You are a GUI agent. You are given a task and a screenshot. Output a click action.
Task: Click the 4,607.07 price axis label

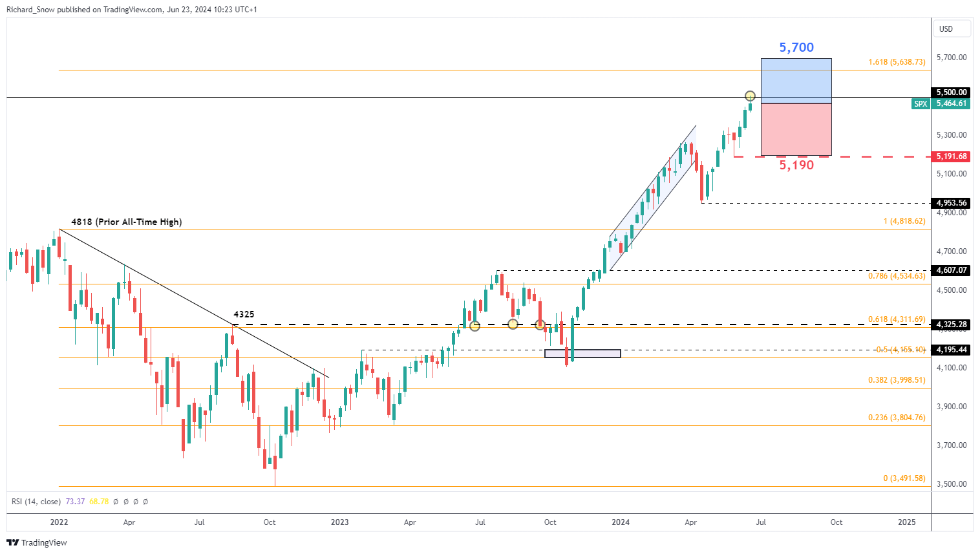point(951,270)
